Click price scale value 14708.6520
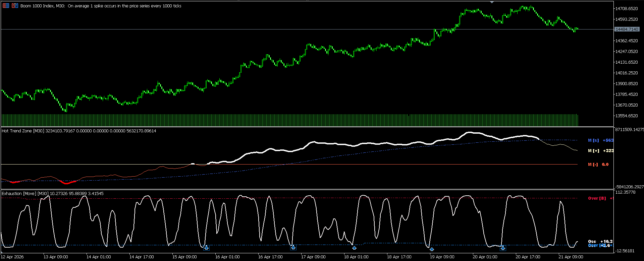 [x=627, y=9]
